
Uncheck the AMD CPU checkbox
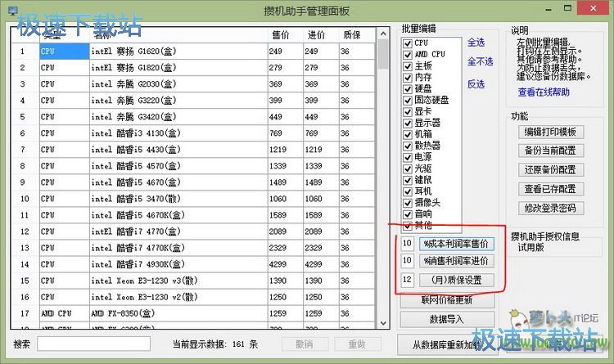(408, 55)
